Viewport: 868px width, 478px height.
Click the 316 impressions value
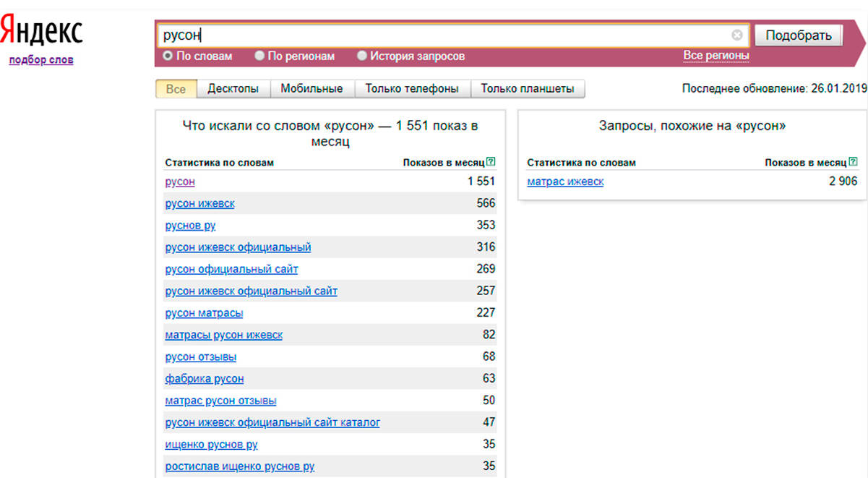pos(486,247)
